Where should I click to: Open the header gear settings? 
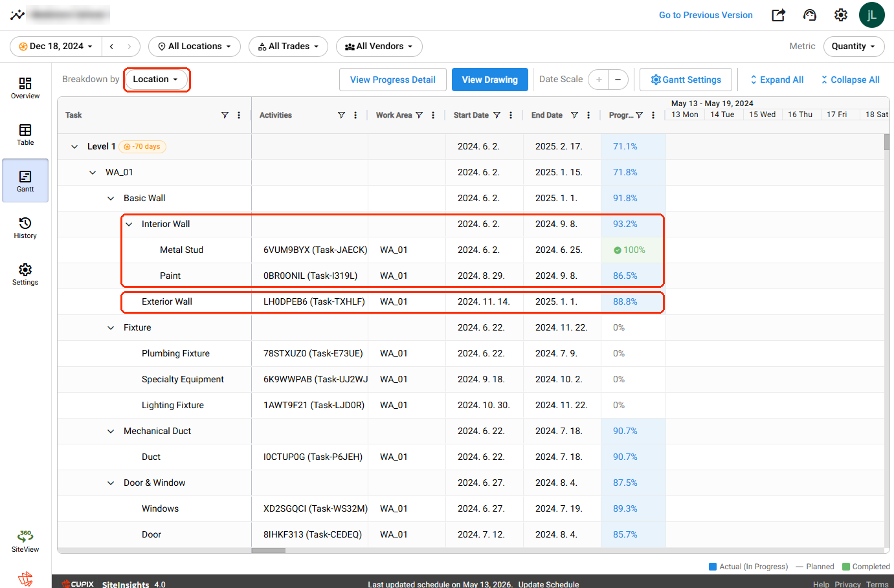(x=841, y=15)
